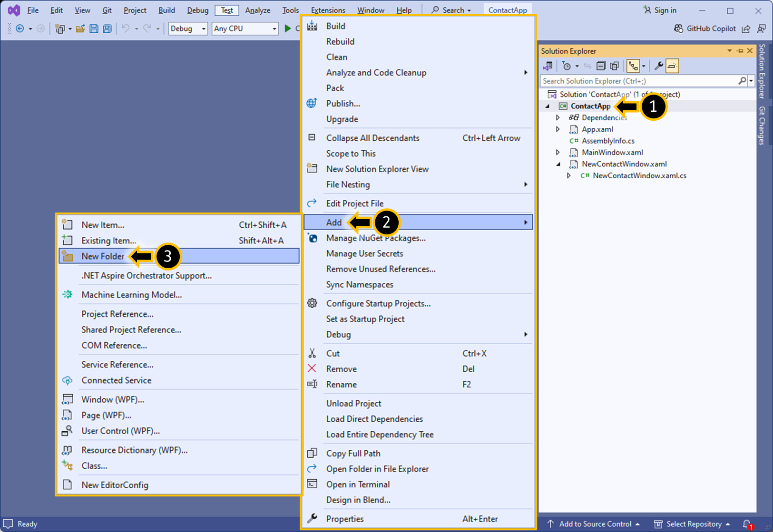Click Add to Source Control in status bar
This screenshot has height=532, width=773.
[594, 524]
